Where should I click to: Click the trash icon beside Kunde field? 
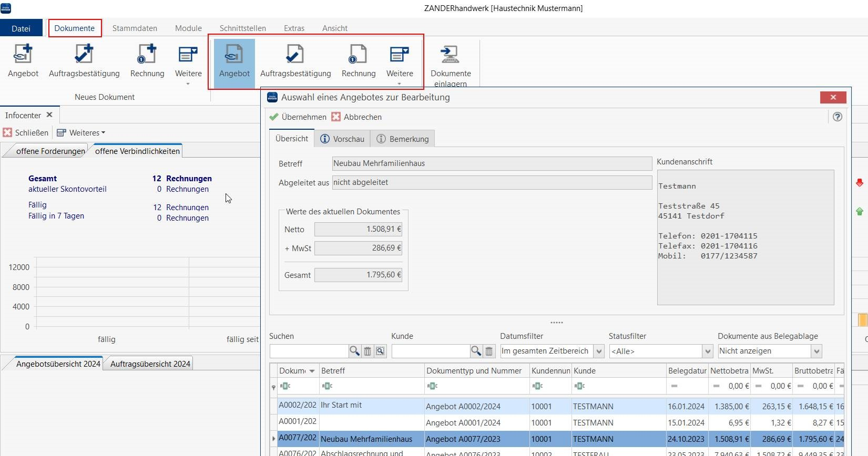click(x=489, y=351)
